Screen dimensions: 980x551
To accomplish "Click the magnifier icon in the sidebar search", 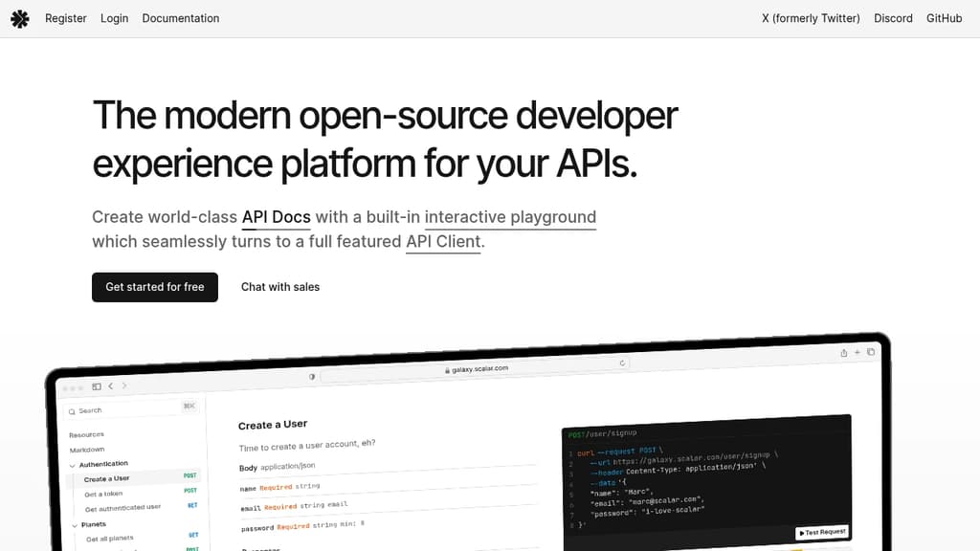I will (x=72, y=410).
